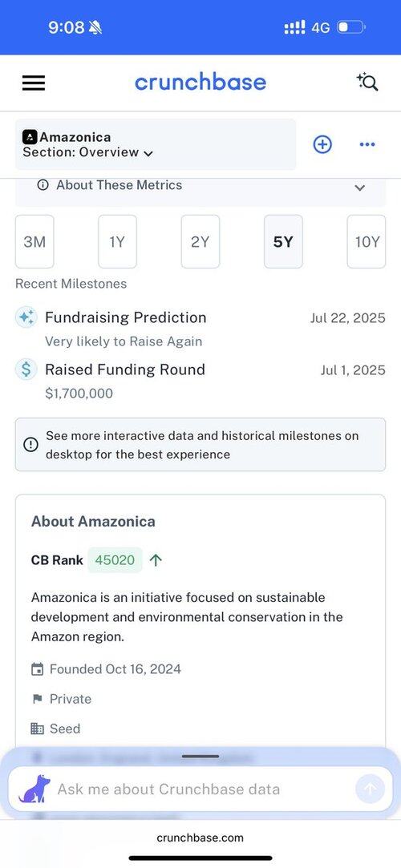Tap the blue plus add-to-list icon

coord(322,144)
